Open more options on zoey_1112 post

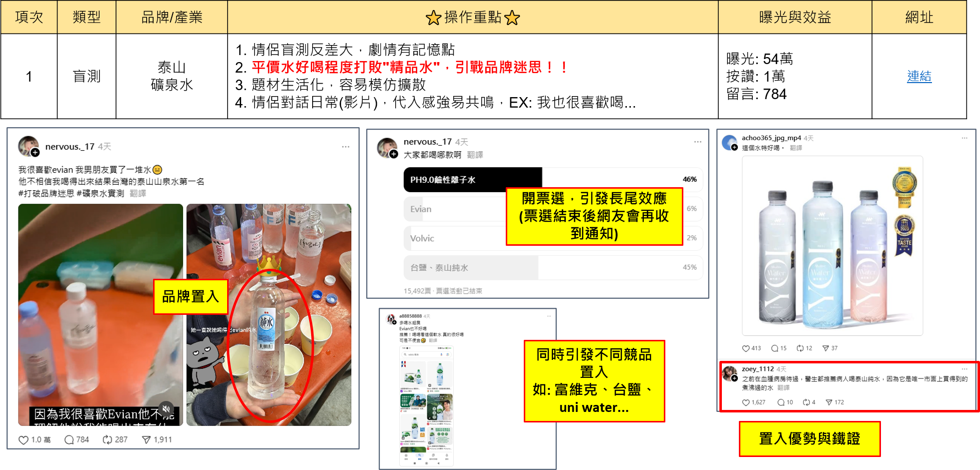click(964, 369)
